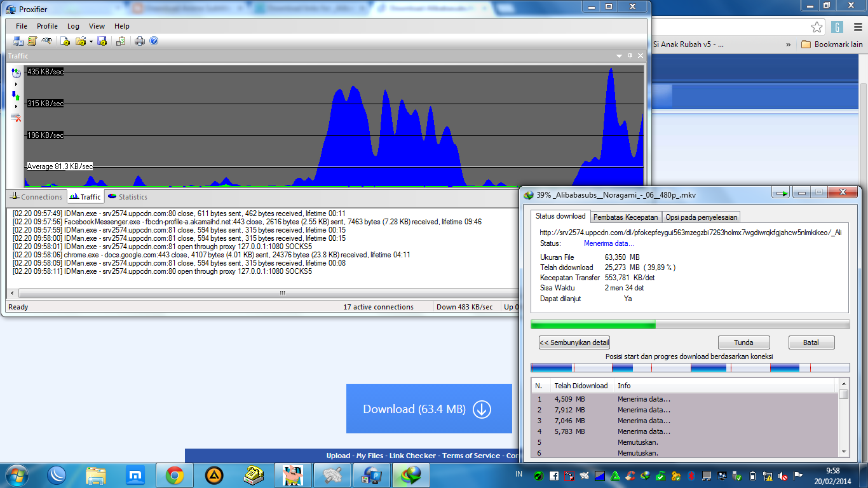Open Chrome from the taskbar

pyautogui.click(x=175, y=475)
